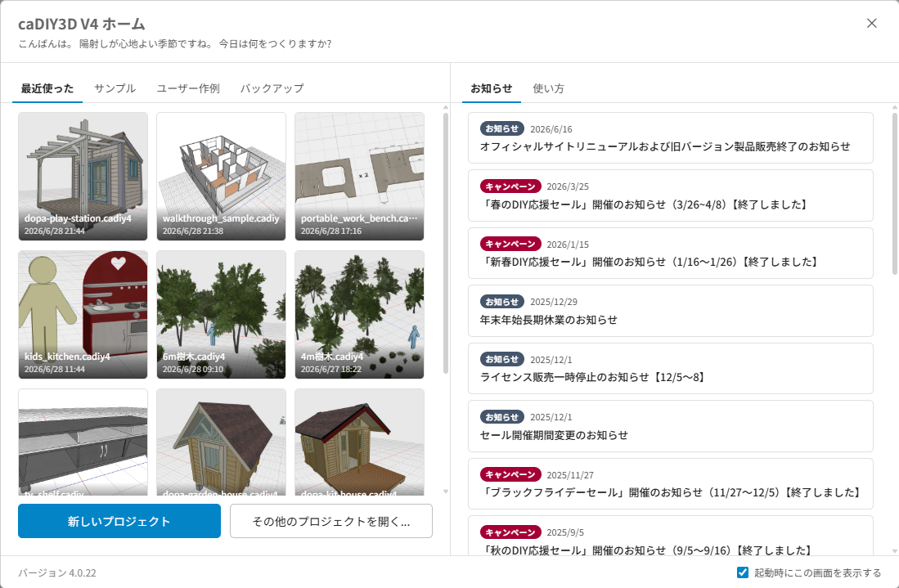Click project list scroll-up arrow
899x588 pixels.
(446, 107)
